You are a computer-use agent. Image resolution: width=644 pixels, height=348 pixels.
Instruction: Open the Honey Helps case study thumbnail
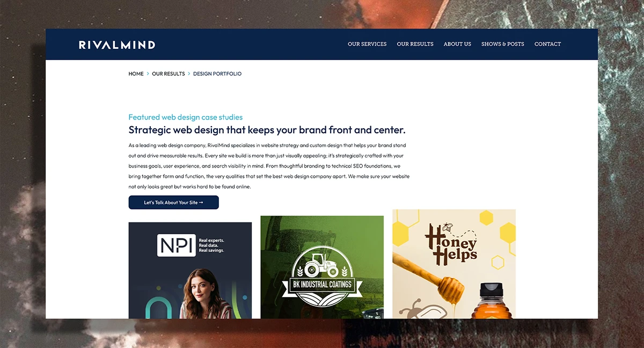coord(454,264)
